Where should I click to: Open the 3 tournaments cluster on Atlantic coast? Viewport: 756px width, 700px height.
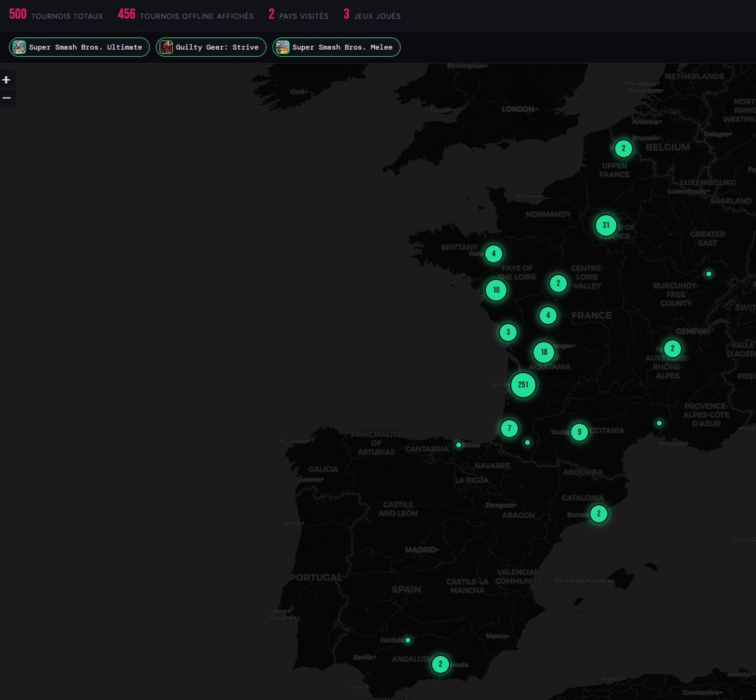click(x=508, y=332)
